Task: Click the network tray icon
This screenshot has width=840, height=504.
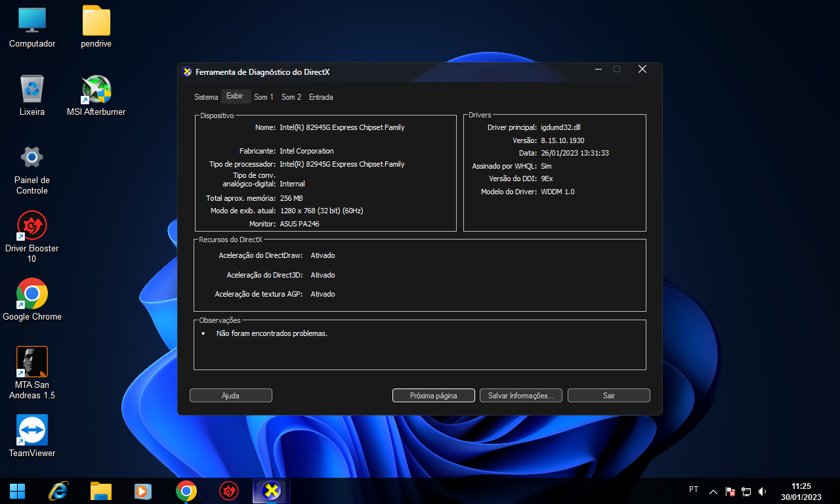Action: [746, 492]
